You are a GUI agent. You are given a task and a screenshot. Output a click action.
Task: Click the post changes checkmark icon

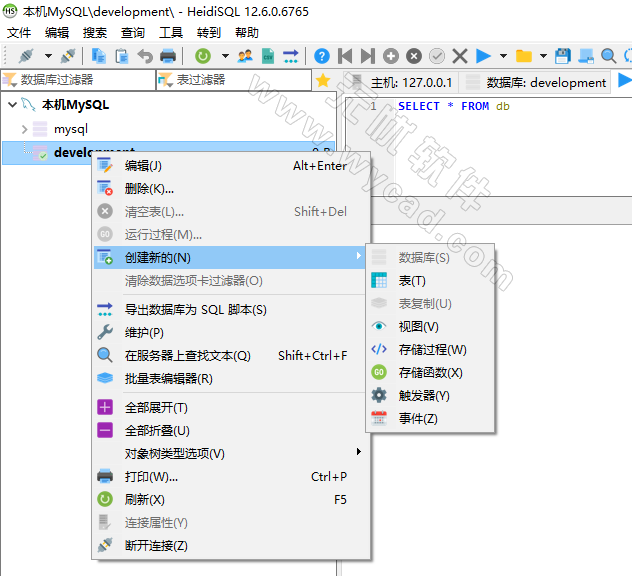point(437,56)
